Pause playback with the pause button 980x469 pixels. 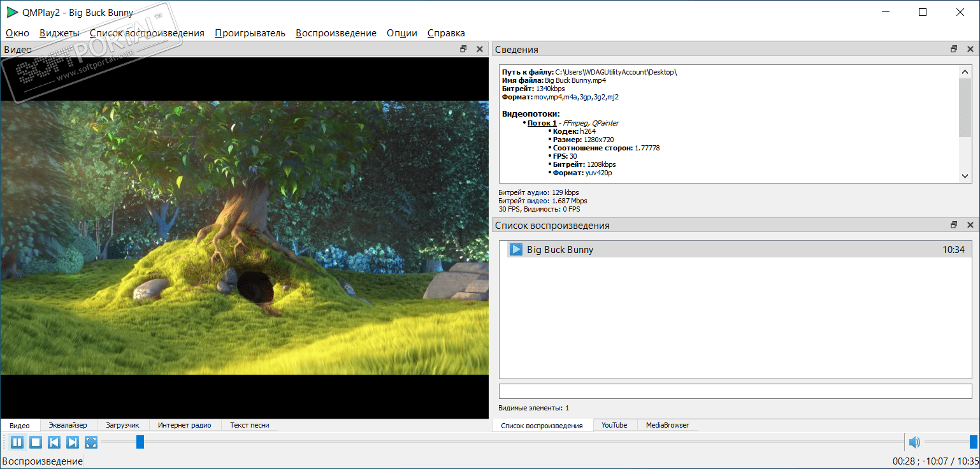[x=17, y=442]
